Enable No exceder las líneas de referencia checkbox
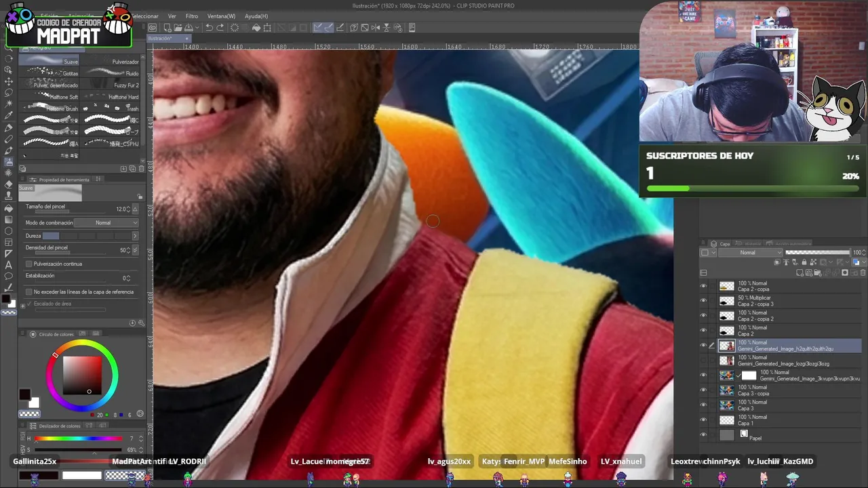 (28, 291)
